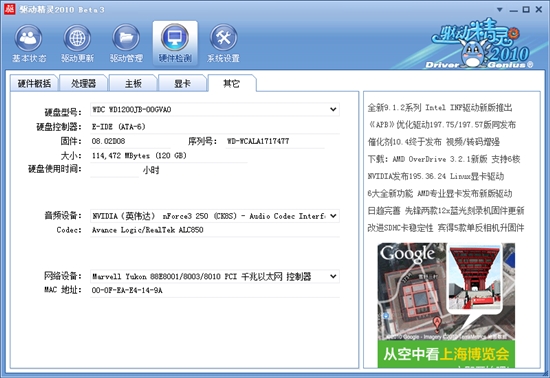Expand the 网络设备 network device dropdown
The image size is (550, 378).
tap(333, 276)
